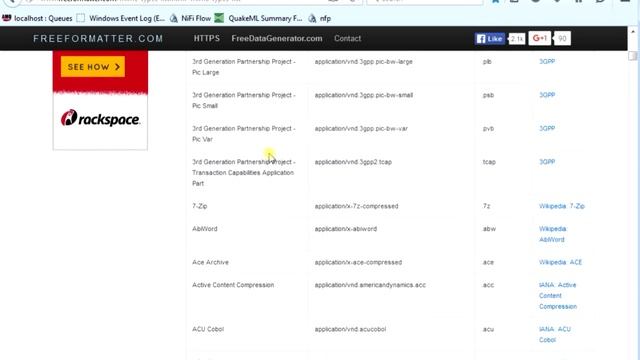Open IANA: Active Content Compression link
Viewport: 640px width, 360px height.
(x=558, y=296)
